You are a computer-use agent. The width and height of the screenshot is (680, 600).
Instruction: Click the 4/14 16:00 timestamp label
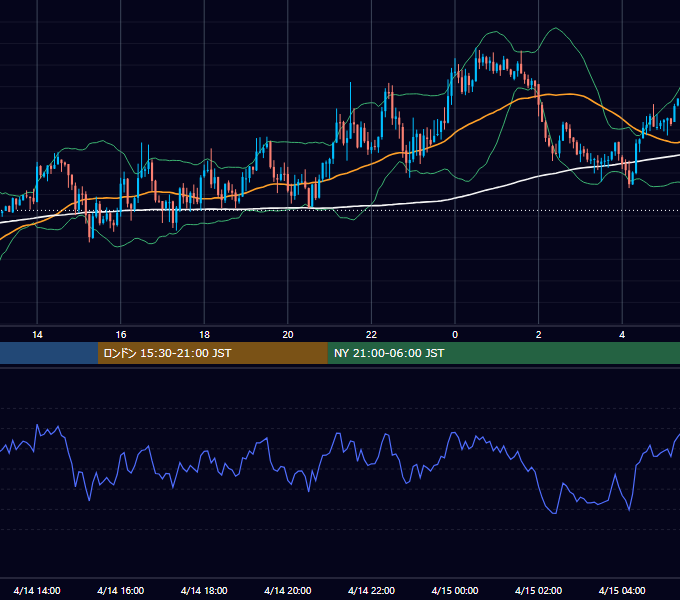point(121,590)
